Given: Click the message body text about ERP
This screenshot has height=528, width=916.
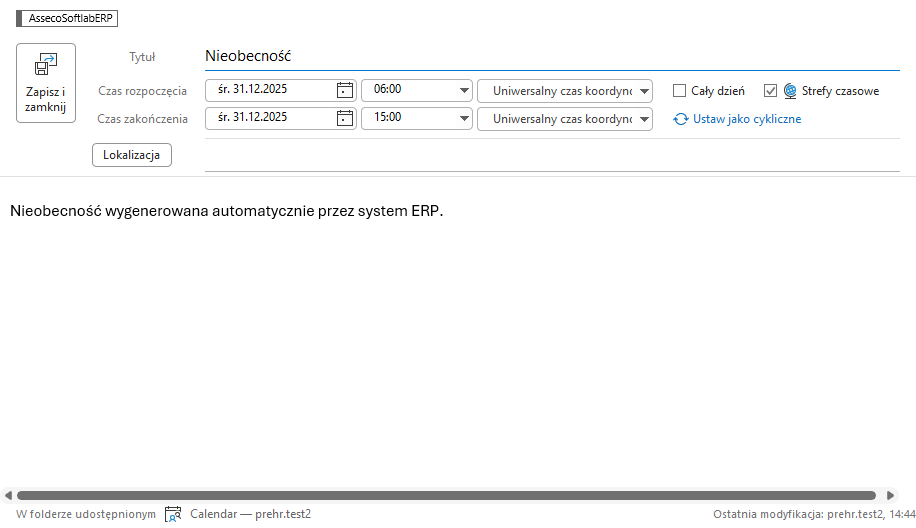Looking at the screenshot, I should tap(227, 211).
